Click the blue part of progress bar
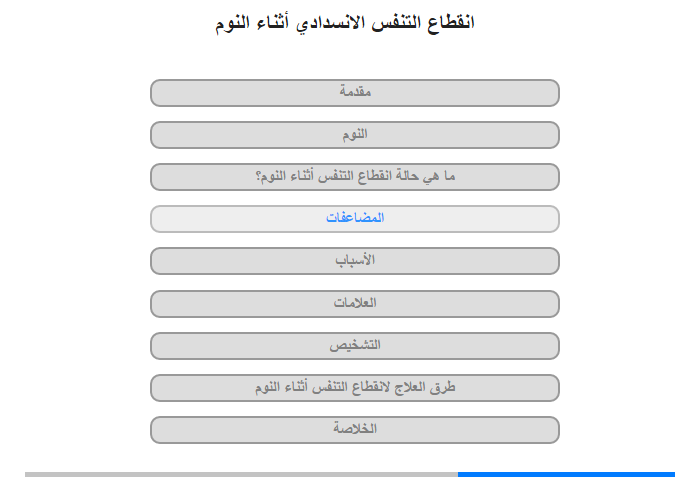Screen dimensions: 700x480 tap(566, 474)
